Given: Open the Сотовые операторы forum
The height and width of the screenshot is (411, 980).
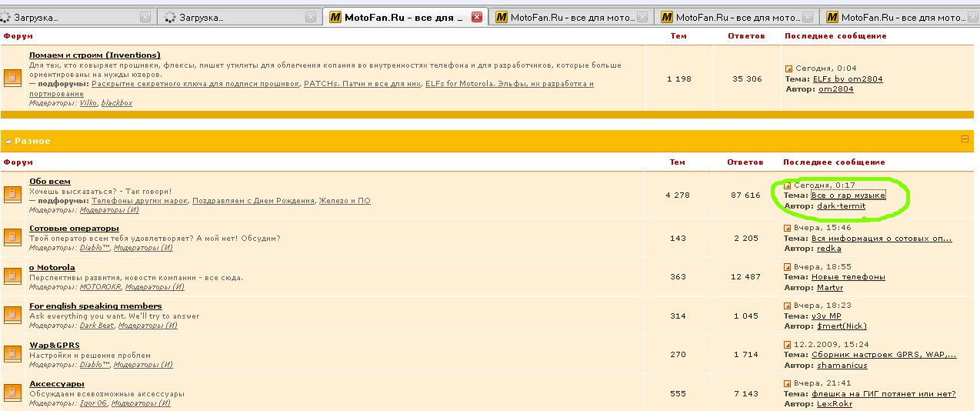Looking at the screenshot, I should [x=74, y=228].
